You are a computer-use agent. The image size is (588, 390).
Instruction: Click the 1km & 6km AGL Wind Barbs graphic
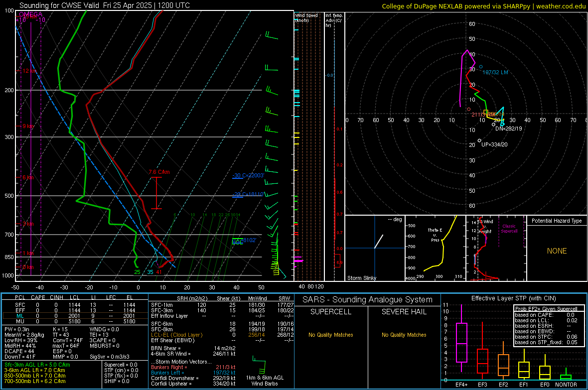(260, 366)
